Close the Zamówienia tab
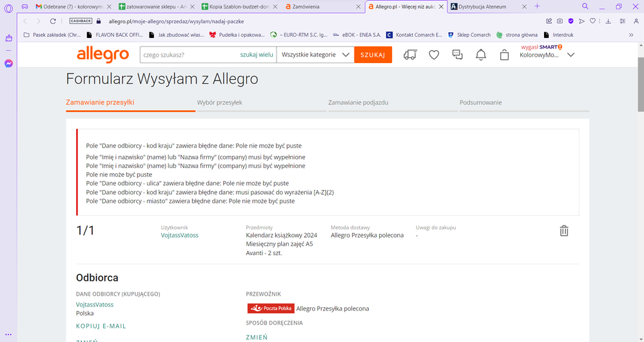The height and width of the screenshot is (342, 644). 358,6
